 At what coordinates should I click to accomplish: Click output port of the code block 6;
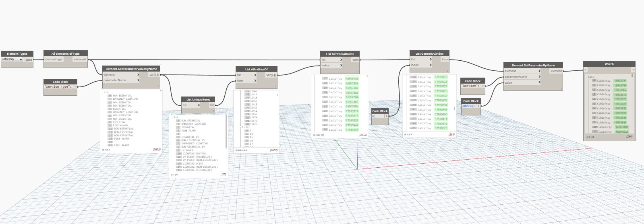point(387,116)
